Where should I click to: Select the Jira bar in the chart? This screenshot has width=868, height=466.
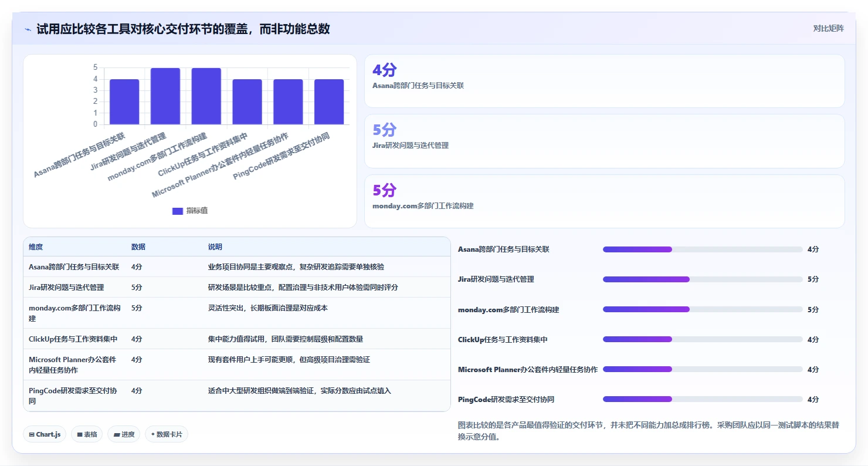(165, 96)
